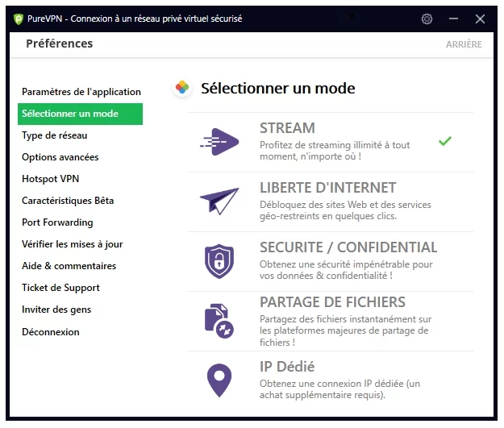Click the shield padlock security icon
Screen dimensions: 504x428
tap(219, 261)
